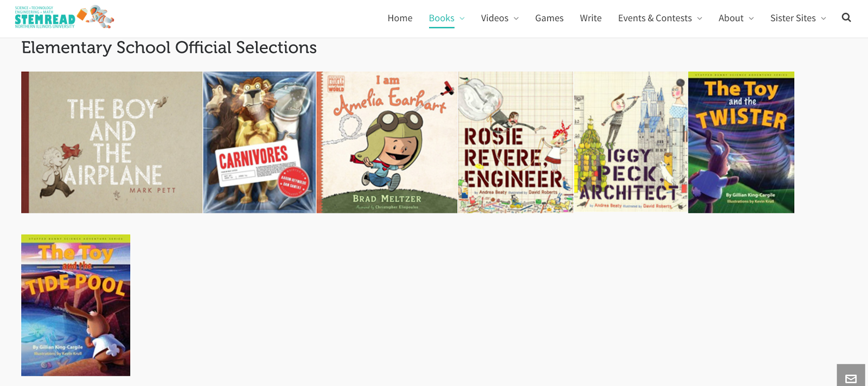This screenshot has width=868, height=386.
Task: Expand the Videos dropdown arrow
Action: [x=516, y=18]
